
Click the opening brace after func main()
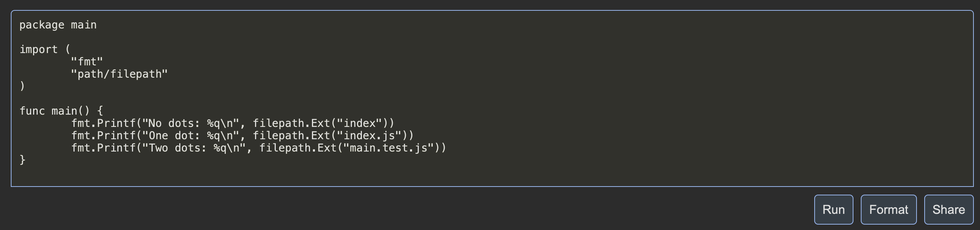pyautogui.click(x=99, y=111)
